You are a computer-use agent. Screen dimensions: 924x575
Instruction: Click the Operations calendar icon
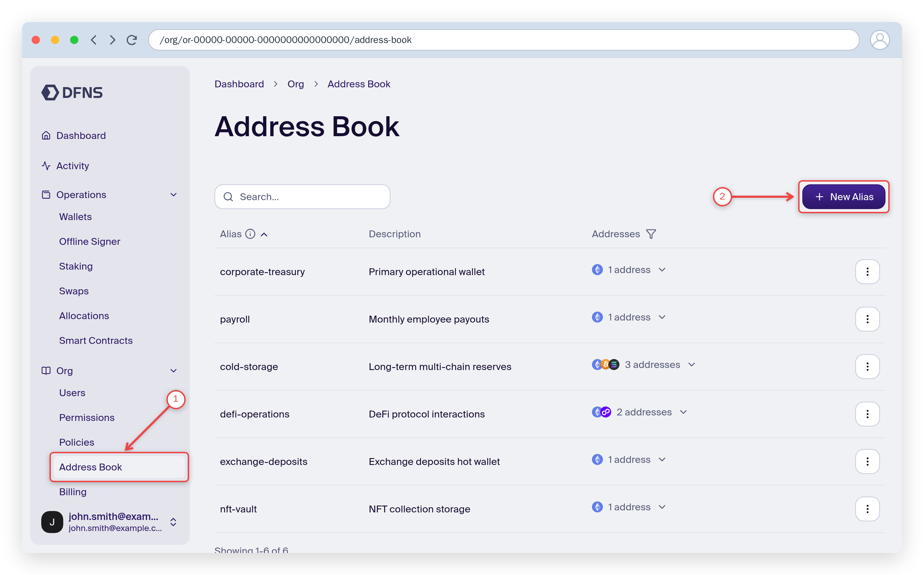point(46,195)
